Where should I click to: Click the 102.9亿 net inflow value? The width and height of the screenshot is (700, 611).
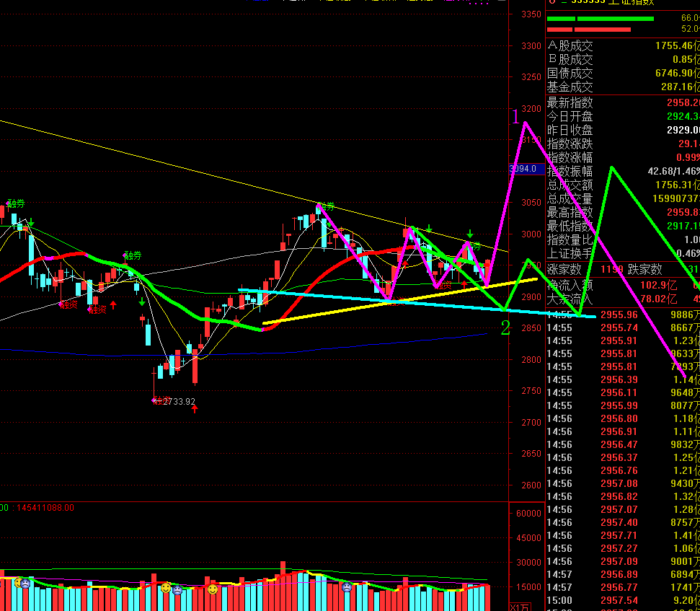(658, 285)
